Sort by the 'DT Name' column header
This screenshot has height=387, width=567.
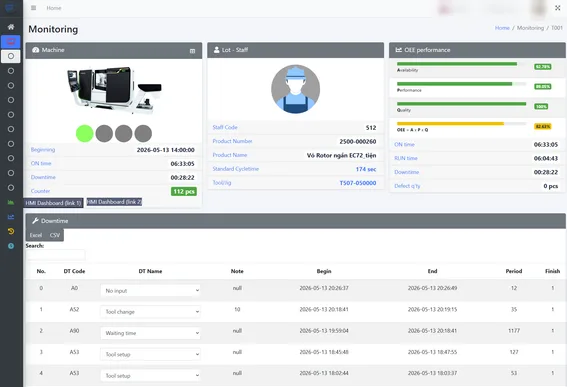150,271
